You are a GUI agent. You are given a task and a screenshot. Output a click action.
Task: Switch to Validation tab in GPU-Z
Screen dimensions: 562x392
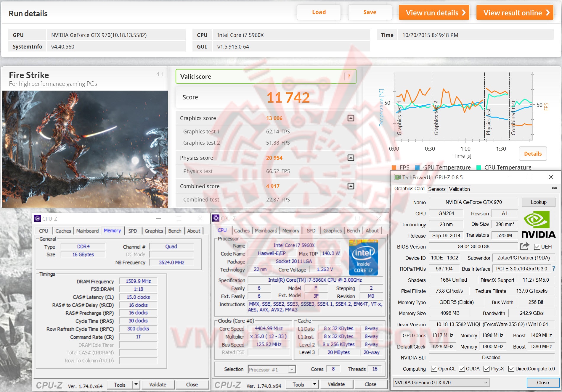point(459,189)
